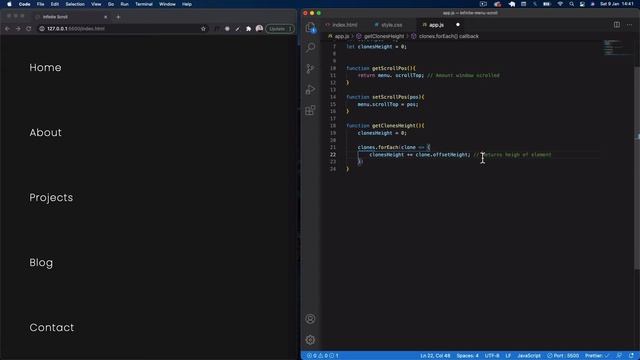Click Ln 22, Col 48 in status bar
This screenshot has width=640, height=360.
click(435, 356)
